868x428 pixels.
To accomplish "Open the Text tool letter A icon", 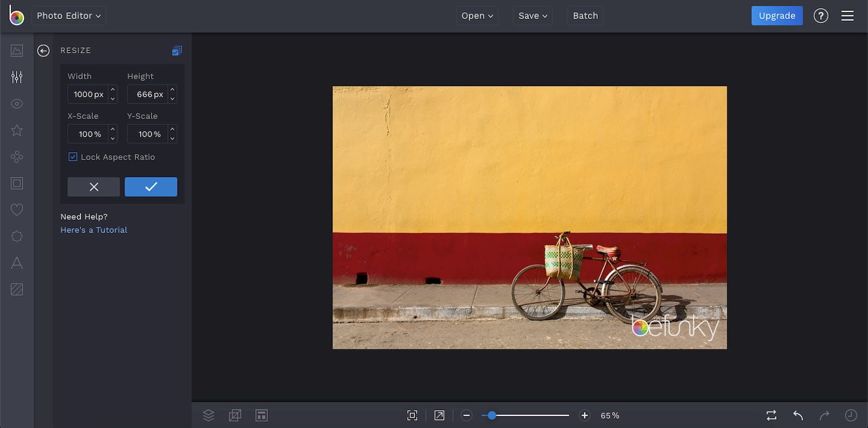I will 17,263.
